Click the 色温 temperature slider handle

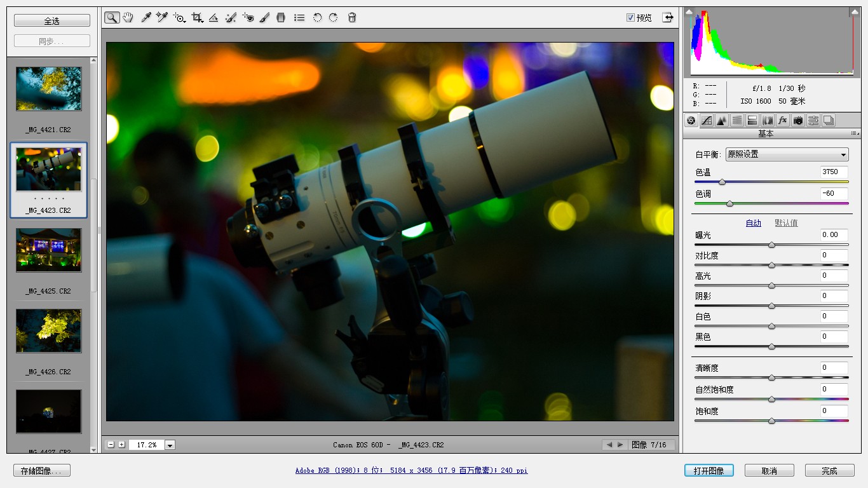point(722,182)
